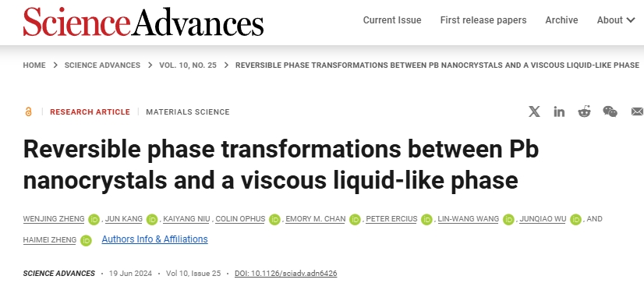This screenshot has width=644, height=283.
Task: Click the Authors Info & Affiliations link
Action: pyautogui.click(x=155, y=239)
